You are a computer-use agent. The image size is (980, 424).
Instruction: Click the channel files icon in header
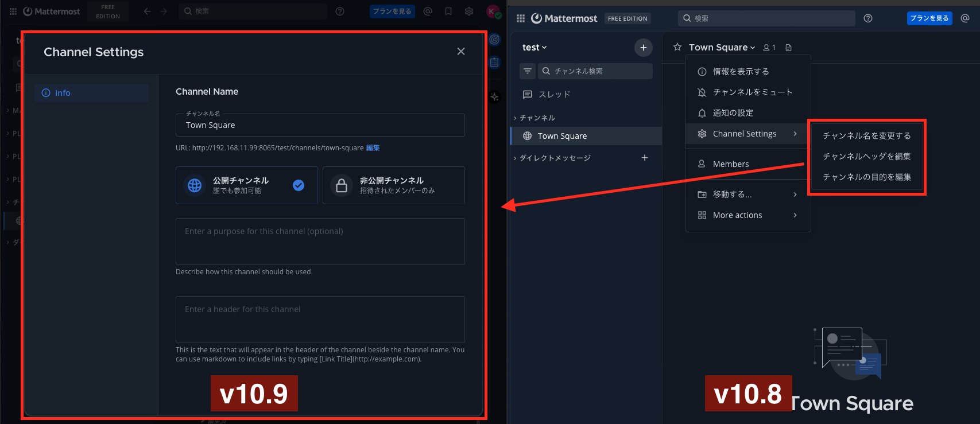tap(789, 48)
